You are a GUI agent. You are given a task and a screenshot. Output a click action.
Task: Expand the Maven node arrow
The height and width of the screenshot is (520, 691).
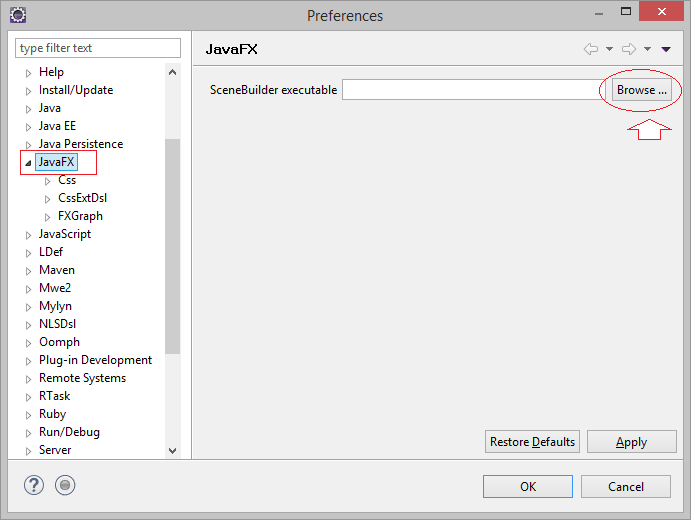(x=29, y=271)
